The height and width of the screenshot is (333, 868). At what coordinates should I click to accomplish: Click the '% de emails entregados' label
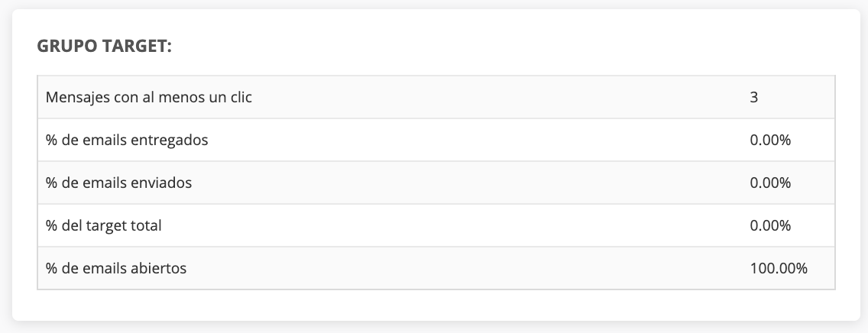(127, 141)
